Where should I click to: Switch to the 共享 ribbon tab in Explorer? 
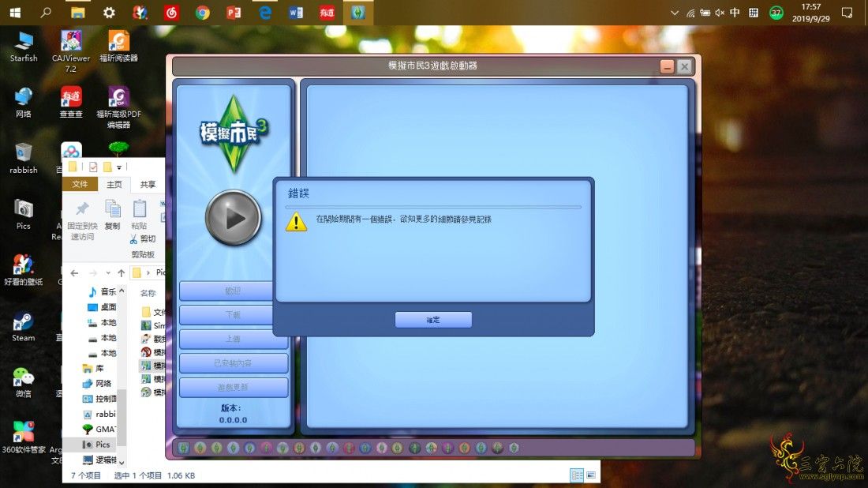148,185
